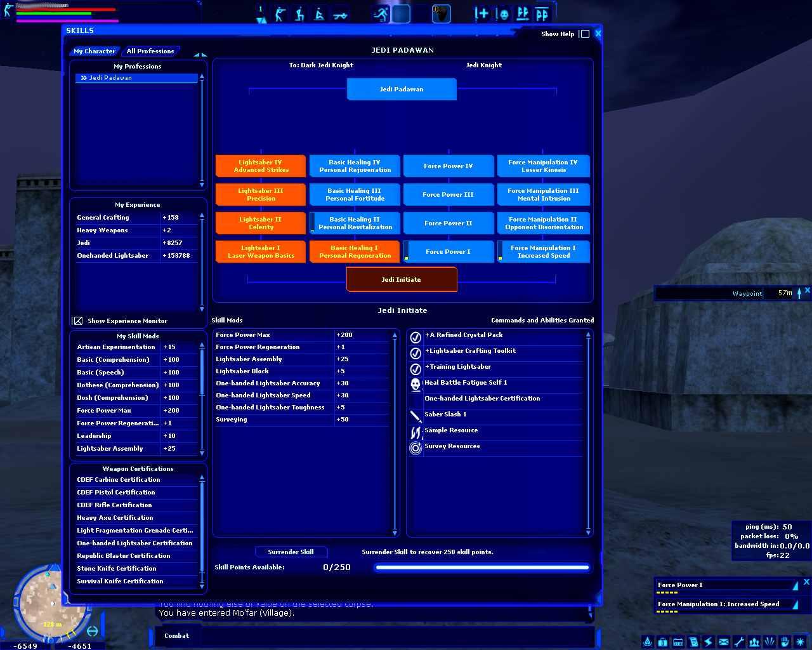
Task: Select Artisan Experimentation skill mod row
Action: click(137, 347)
